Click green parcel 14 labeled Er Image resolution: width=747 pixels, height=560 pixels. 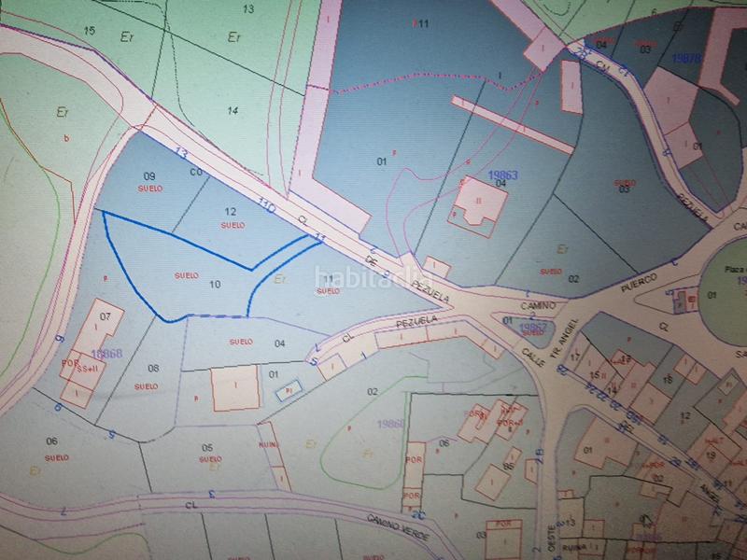[233, 110]
